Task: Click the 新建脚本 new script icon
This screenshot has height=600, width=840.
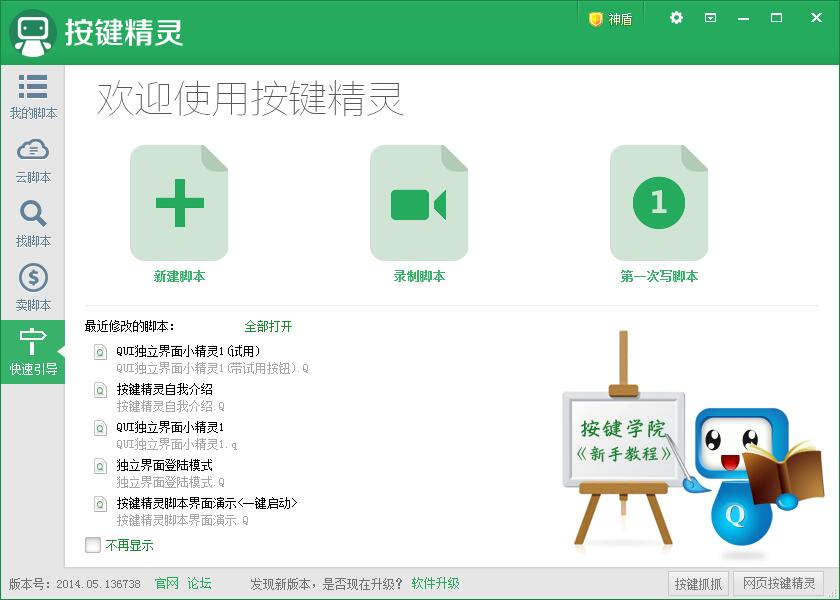Action: click(x=178, y=200)
